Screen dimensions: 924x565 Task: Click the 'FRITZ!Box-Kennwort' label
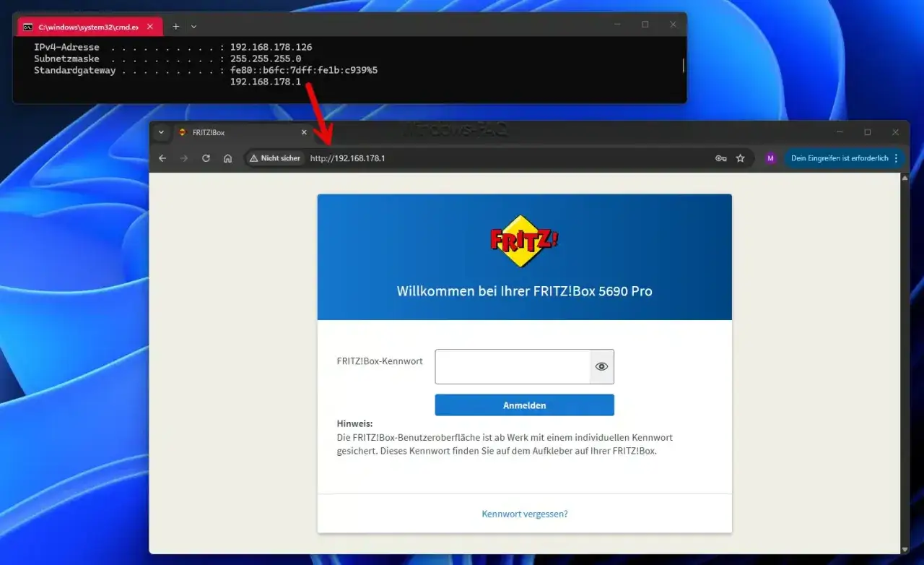coord(380,361)
